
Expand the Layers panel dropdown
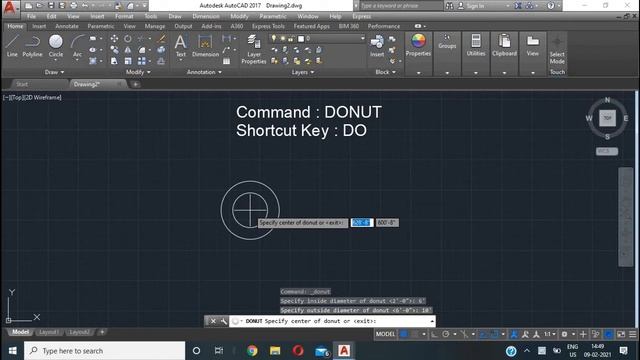303,72
